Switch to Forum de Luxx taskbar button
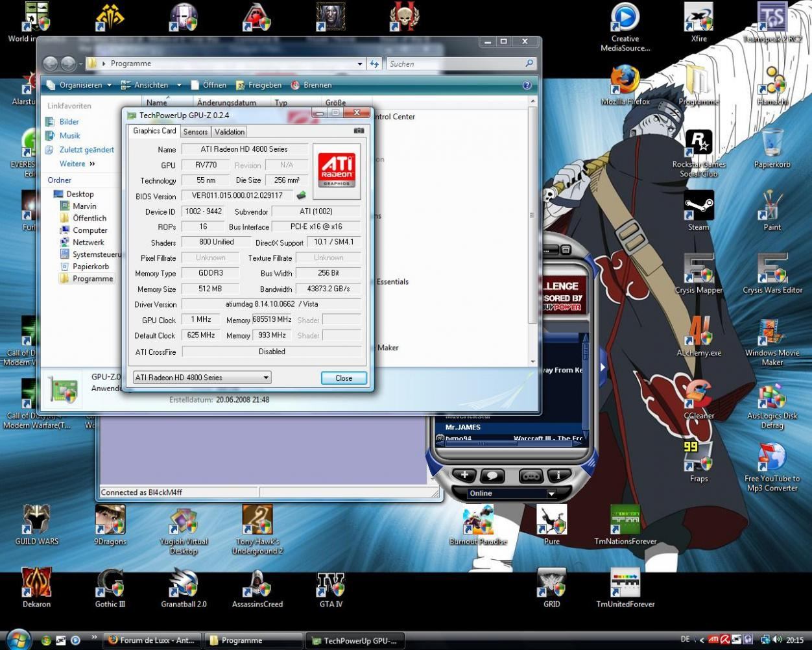The image size is (812, 650). [152, 640]
